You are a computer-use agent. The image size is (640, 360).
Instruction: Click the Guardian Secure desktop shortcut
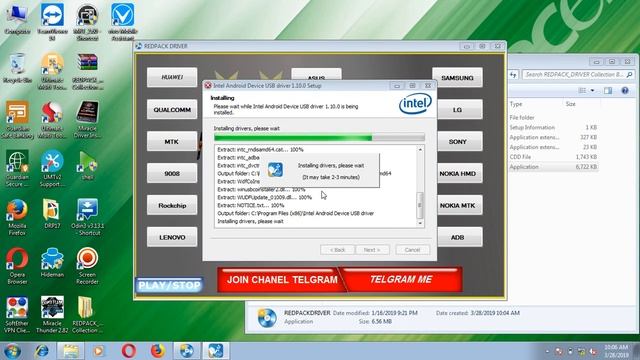(x=17, y=169)
